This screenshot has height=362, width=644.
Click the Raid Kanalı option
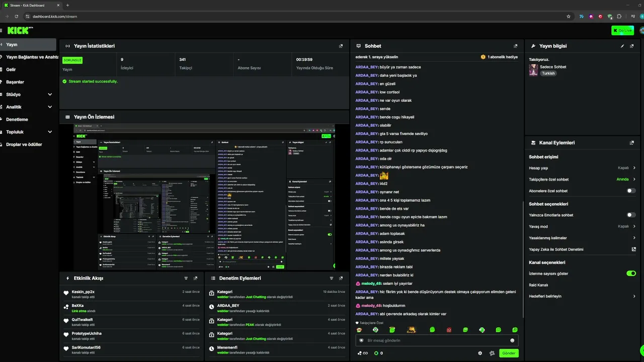538,285
